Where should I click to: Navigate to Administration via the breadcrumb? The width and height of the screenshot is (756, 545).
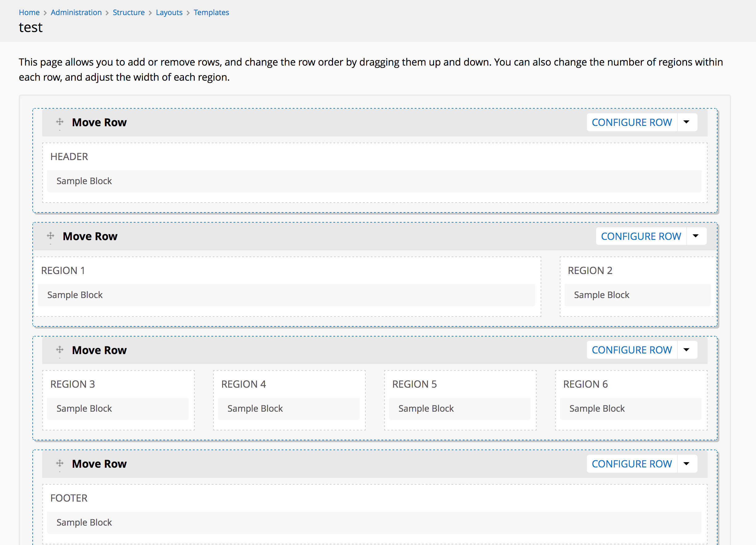click(x=76, y=12)
